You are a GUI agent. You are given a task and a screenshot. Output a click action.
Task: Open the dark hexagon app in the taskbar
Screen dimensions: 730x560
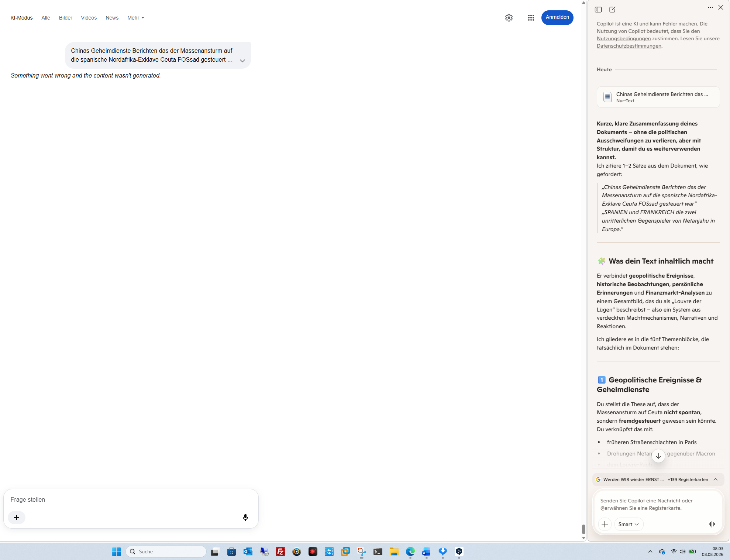click(459, 552)
